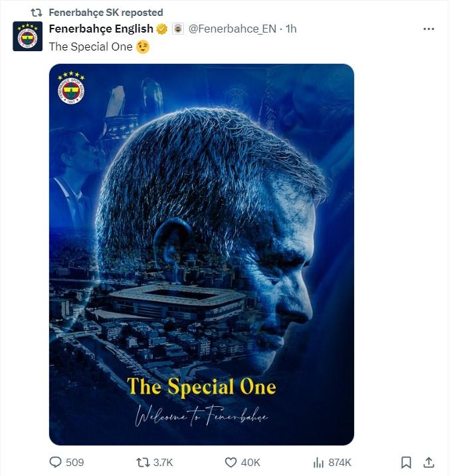Share the post with the upload arrow icon
This screenshot has height=476, width=471.
tap(429, 462)
